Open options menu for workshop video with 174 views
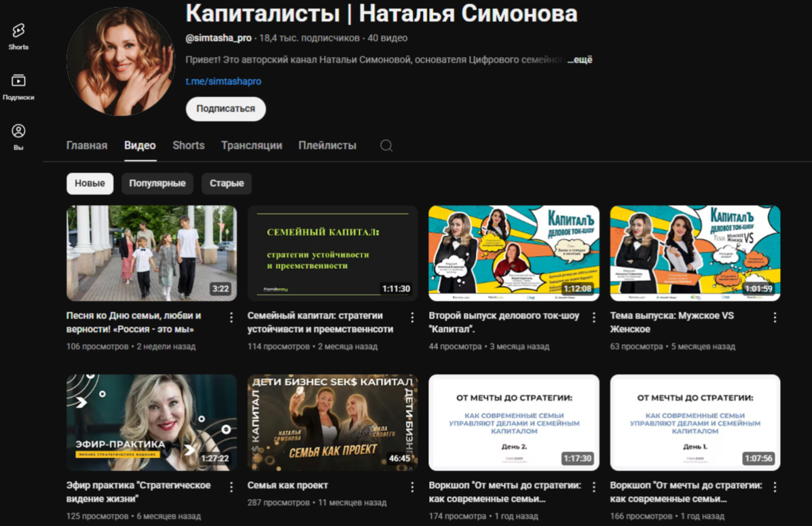Image resolution: width=812 pixels, height=526 pixels. point(593,487)
